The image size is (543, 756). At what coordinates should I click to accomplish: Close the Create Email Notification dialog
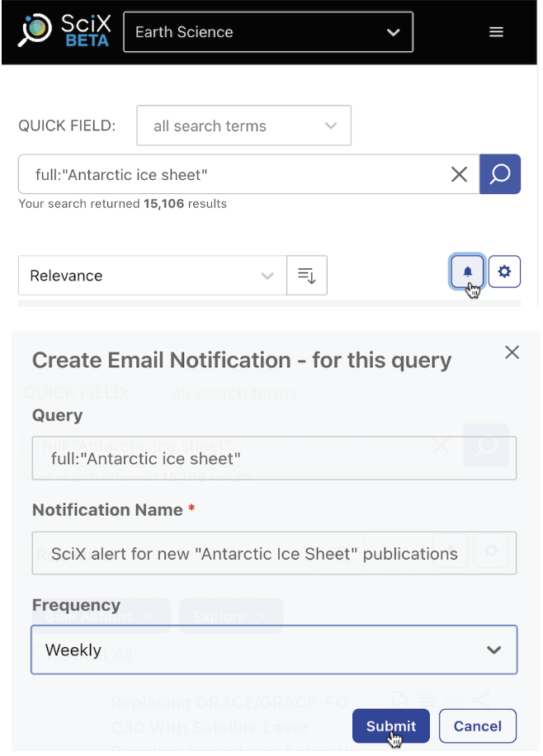[x=512, y=352]
